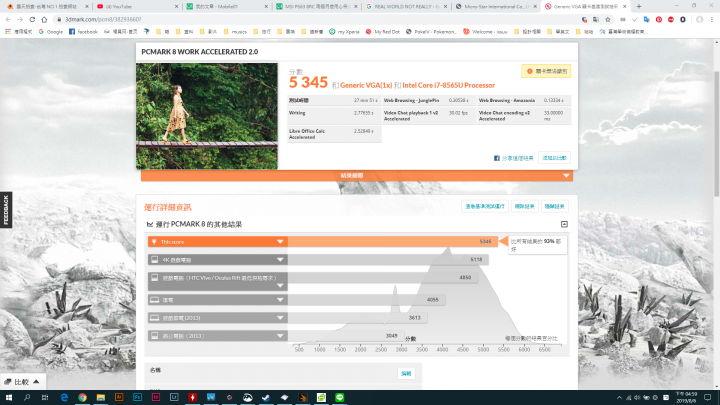Open Adobe InDesign from taskbar
This screenshot has height=405, width=720.
tap(156, 397)
